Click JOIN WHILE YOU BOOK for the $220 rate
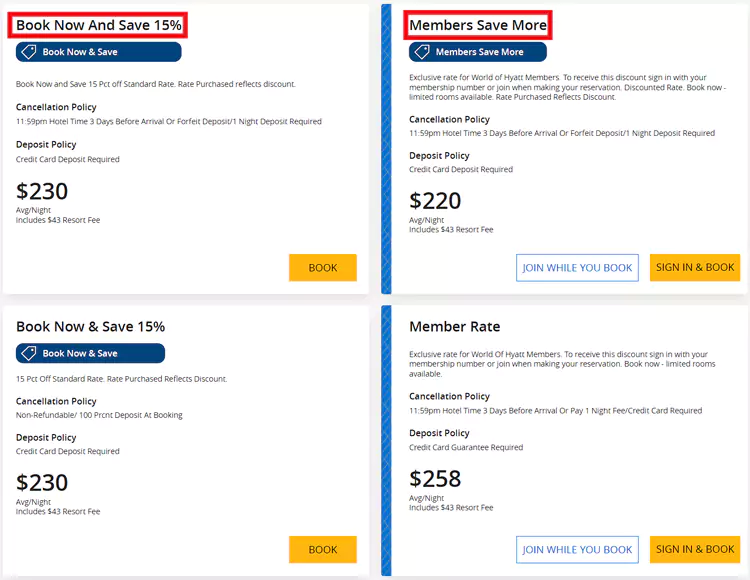 click(x=577, y=268)
